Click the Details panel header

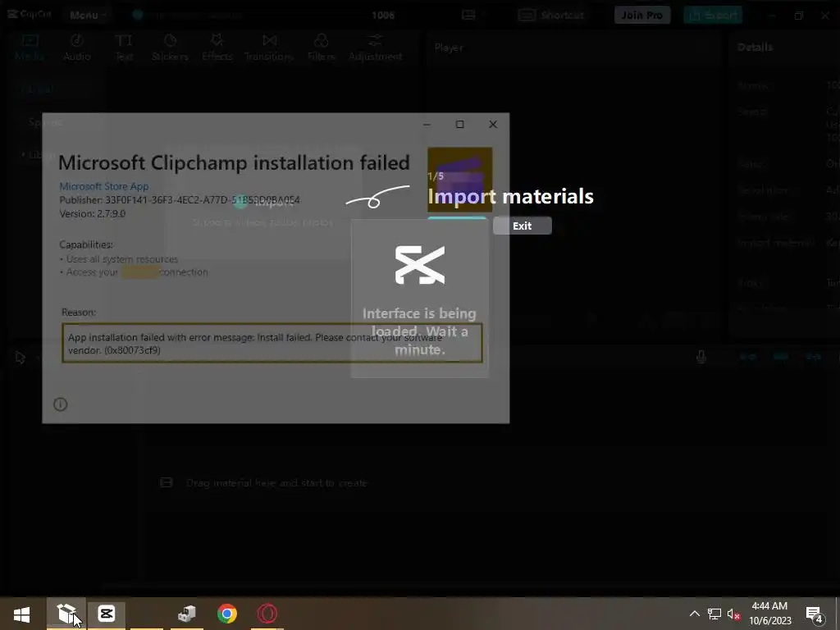755,47
